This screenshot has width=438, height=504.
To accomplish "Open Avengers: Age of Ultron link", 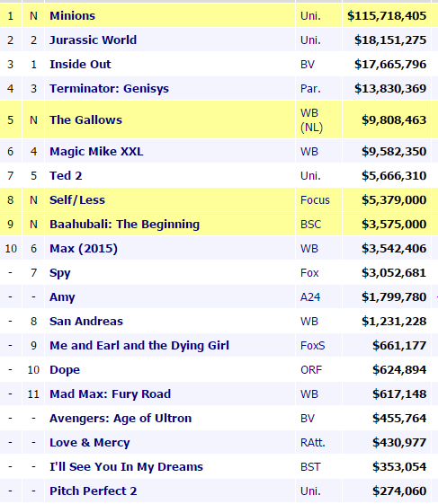I will (x=121, y=419).
